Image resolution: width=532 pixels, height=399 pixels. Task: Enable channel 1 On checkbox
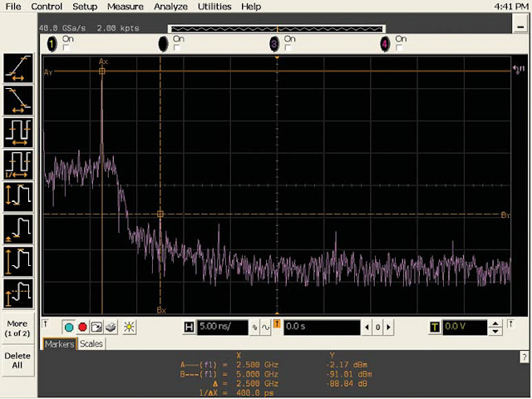[66, 48]
